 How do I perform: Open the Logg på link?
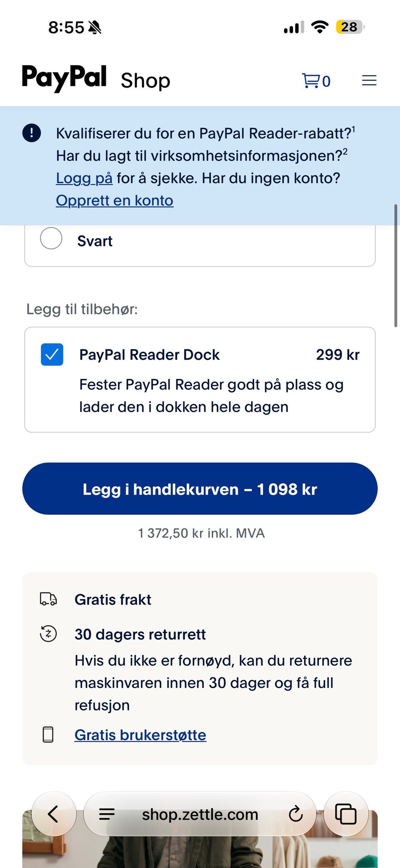84,178
